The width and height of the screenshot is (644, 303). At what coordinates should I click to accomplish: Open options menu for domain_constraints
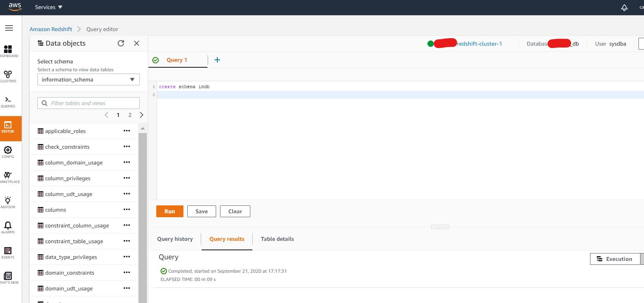click(127, 272)
